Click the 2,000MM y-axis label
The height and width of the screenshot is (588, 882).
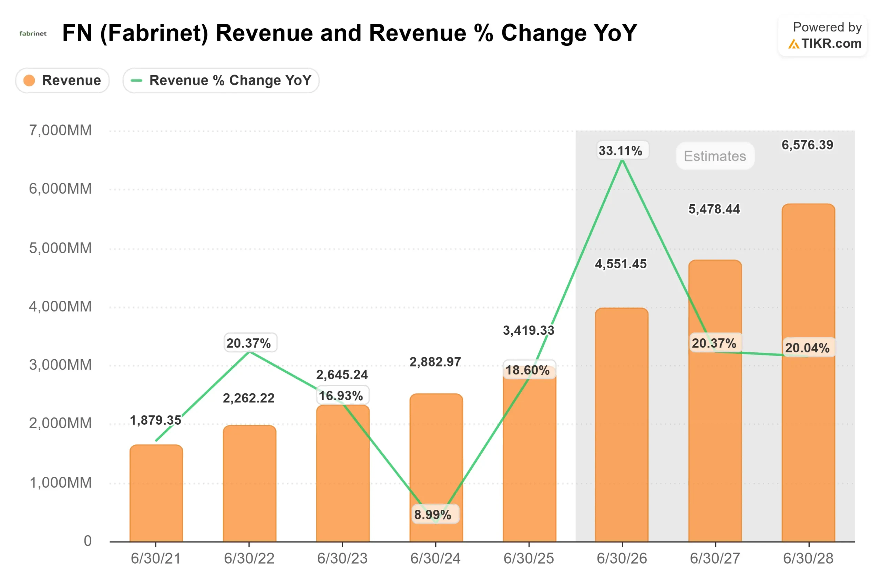(x=60, y=423)
